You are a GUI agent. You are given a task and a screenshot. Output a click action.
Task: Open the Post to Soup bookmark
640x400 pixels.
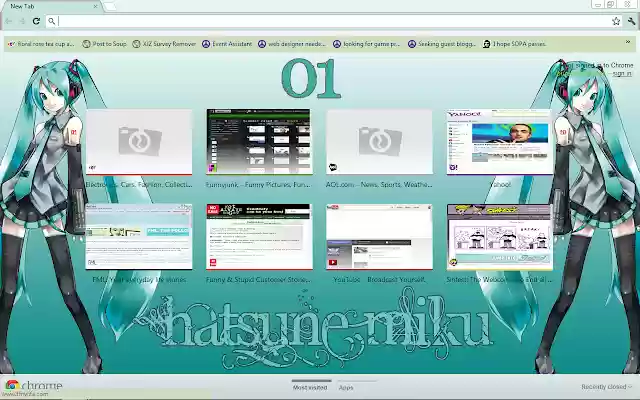104,44
